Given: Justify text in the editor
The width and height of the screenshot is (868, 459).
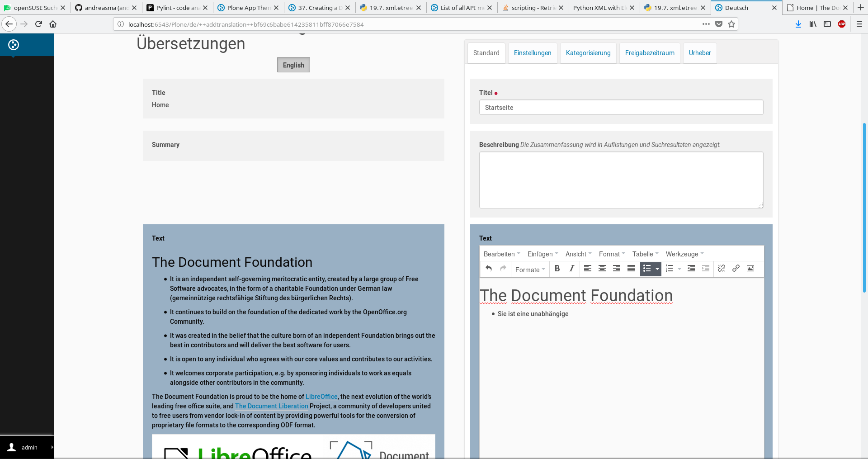Looking at the screenshot, I should (x=631, y=269).
